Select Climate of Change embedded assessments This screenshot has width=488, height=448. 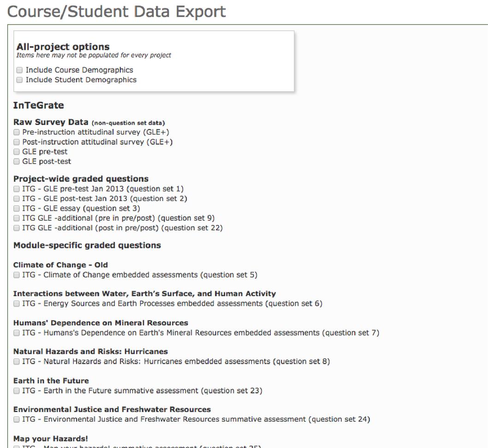16,274
